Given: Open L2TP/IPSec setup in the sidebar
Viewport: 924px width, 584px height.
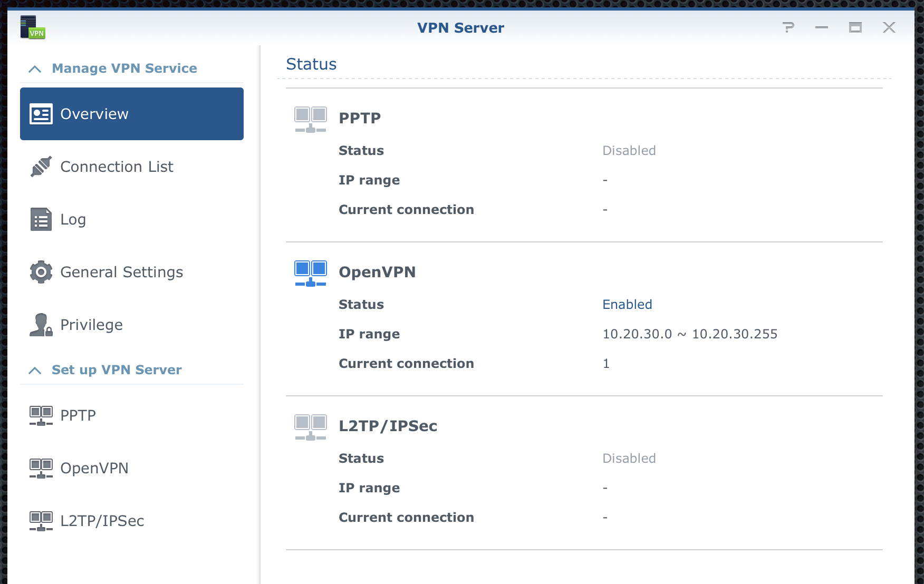Looking at the screenshot, I should point(132,521).
